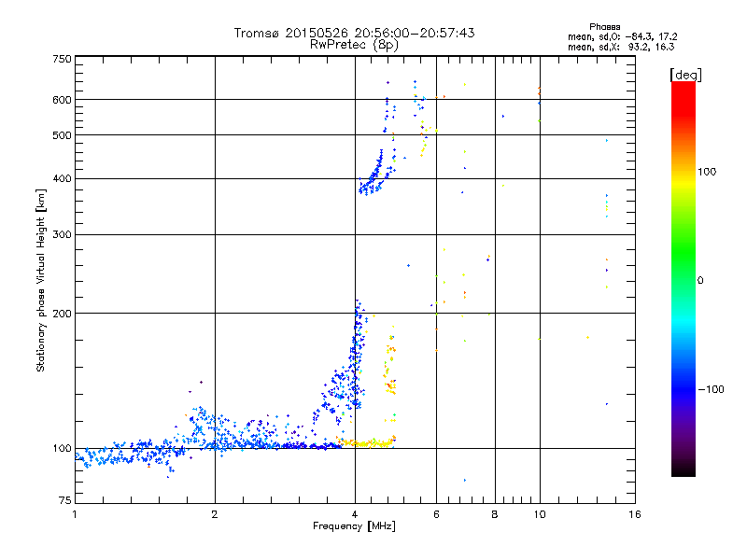Click the colorbar tick label '0'

pyautogui.click(x=700, y=281)
